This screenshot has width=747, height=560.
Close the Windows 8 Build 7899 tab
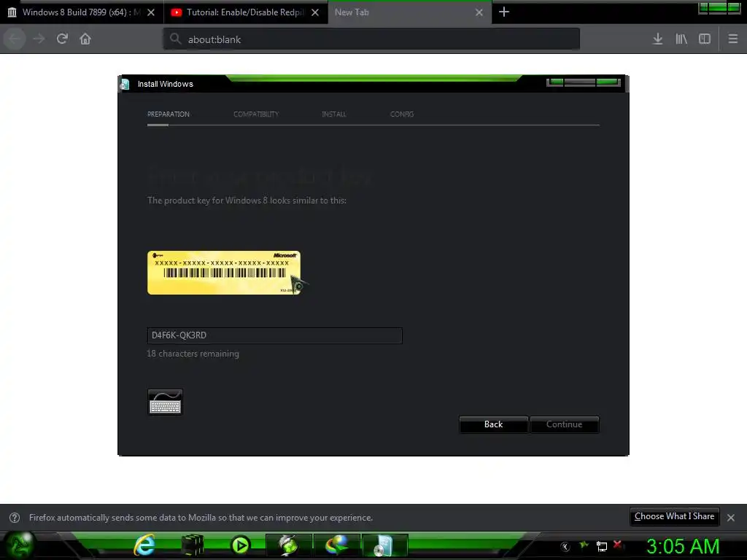click(x=151, y=12)
